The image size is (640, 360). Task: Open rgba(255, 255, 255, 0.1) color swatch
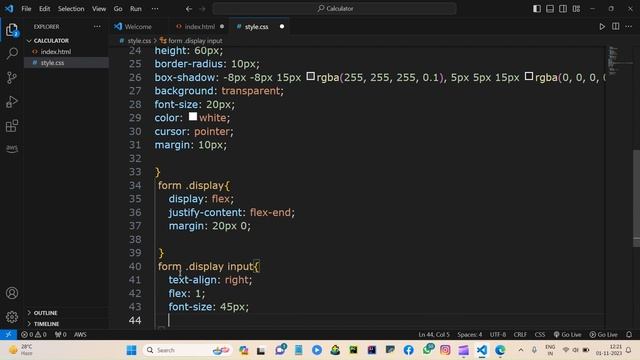311,76
